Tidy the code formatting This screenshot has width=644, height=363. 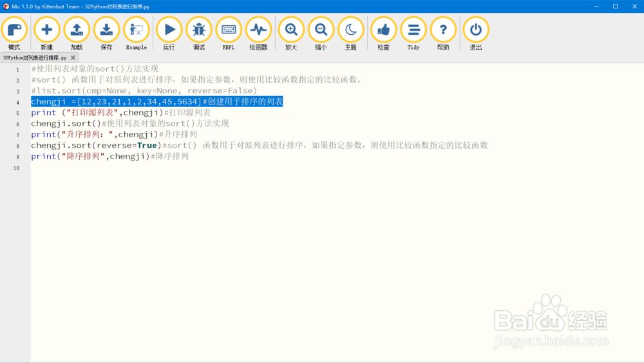(x=413, y=34)
